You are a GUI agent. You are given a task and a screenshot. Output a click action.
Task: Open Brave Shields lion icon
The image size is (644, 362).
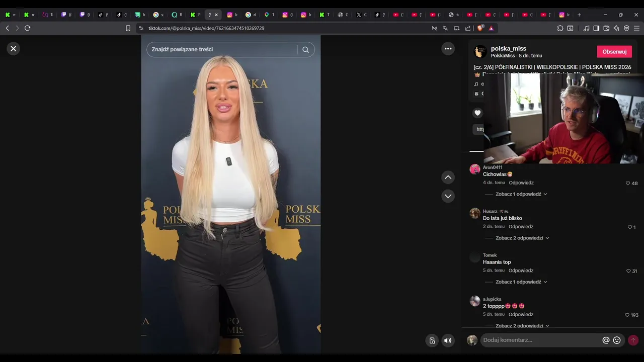pos(481,28)
